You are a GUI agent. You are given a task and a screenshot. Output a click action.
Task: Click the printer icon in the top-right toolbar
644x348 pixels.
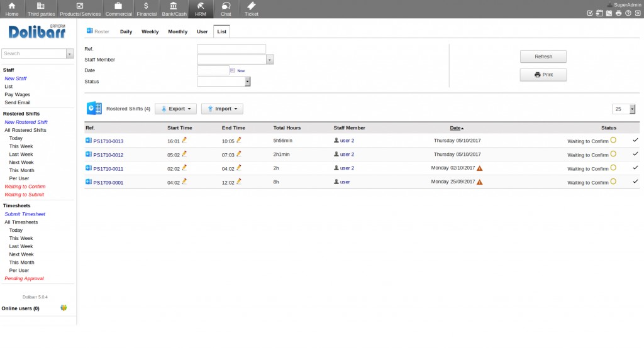tap(619, 13)
